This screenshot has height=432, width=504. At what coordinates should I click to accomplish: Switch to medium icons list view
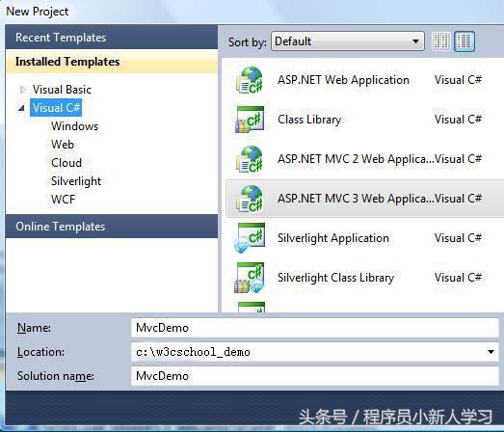(464, 41)
